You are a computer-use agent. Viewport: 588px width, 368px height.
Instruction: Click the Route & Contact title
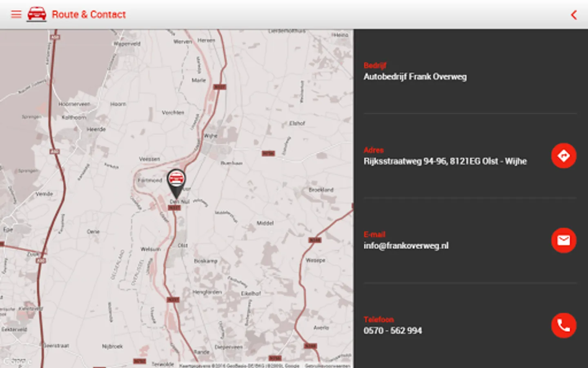89,15
